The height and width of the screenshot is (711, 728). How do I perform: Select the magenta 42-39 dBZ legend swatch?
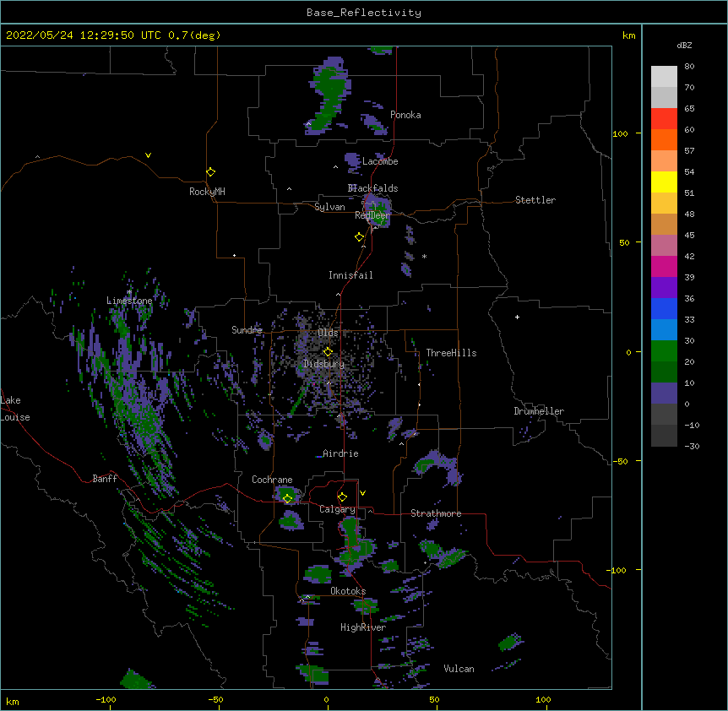tap(664, 266)
